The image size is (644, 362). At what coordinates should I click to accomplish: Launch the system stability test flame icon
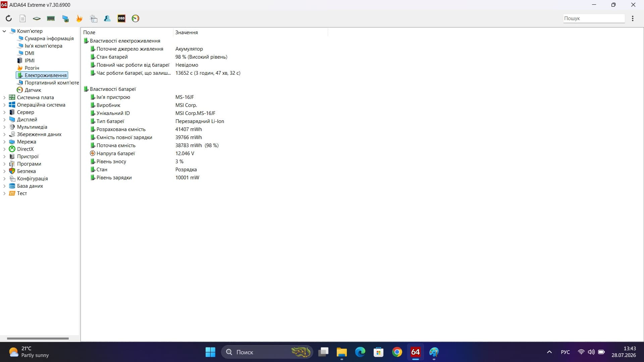[x=79, y=18]
